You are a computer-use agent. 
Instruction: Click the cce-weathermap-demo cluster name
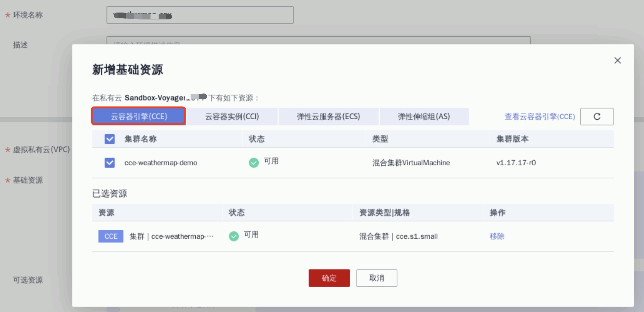[x=161, y=163]
